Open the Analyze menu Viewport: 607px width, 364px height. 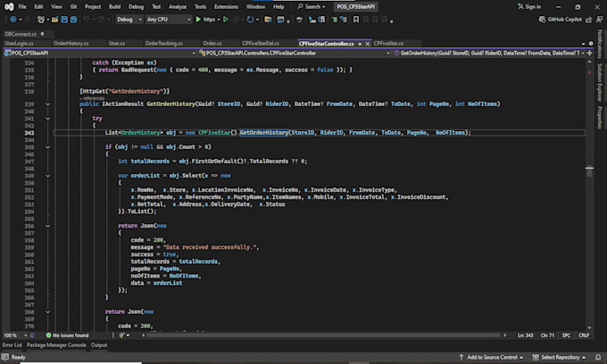[x=178, y=6]
